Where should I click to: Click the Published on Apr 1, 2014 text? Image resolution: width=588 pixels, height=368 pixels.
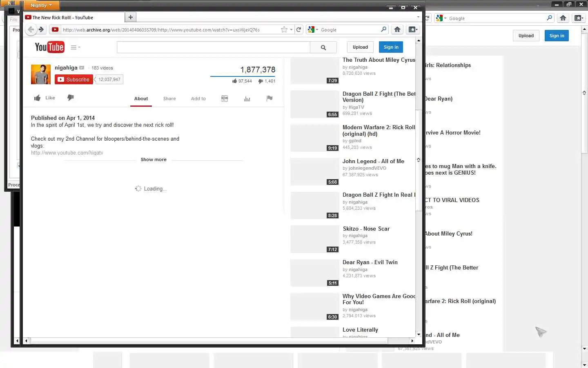(x=63, y=118)
